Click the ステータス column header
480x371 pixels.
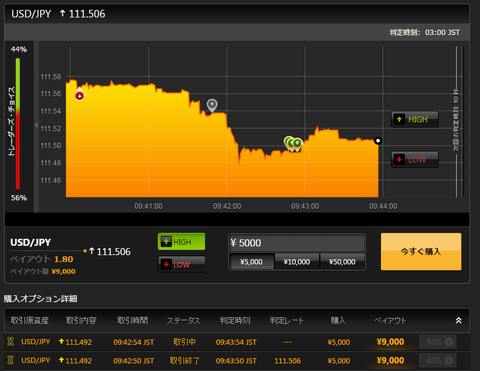[x=183, y=321]
